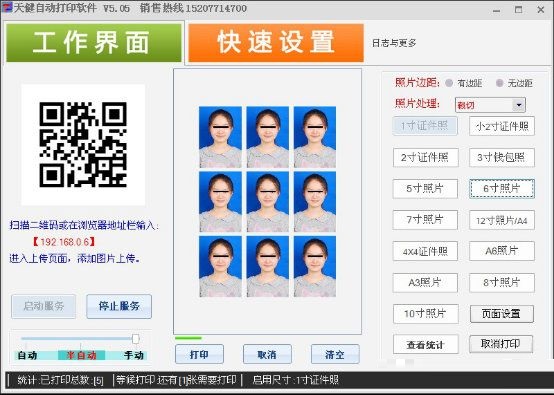This screenshot has height=395, width=554.
Task: Set mode to 手动 label
Action: click(134, 355)
